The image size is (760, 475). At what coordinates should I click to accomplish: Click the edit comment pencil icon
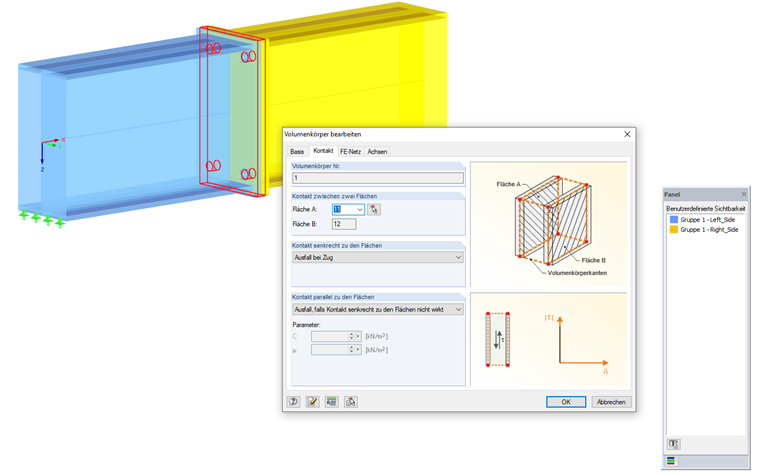(x=313, y=401)
